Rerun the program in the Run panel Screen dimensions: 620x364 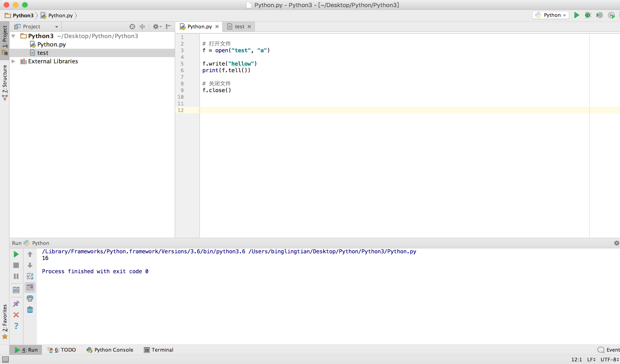(16, 254)
